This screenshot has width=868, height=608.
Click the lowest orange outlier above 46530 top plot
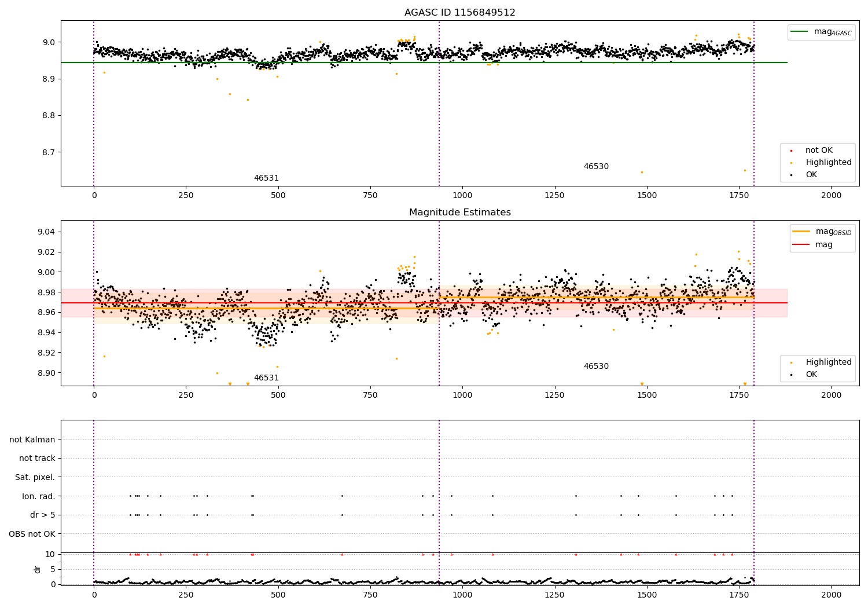tap(642, 172)
